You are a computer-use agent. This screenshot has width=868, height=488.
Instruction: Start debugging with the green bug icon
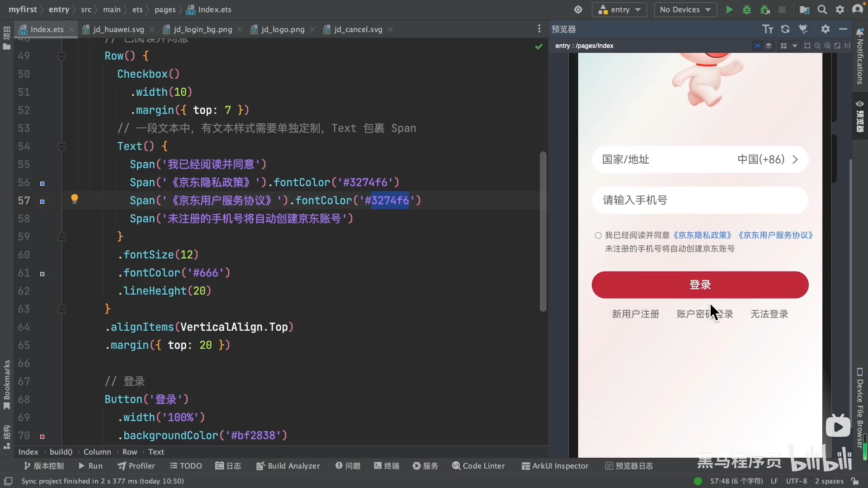click(747, 9)
